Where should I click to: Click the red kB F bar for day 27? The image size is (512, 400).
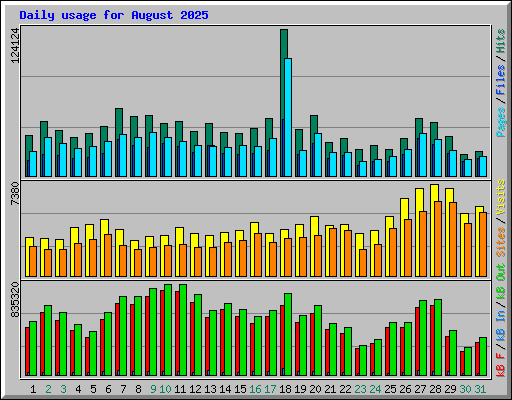(x=417, y=341)
